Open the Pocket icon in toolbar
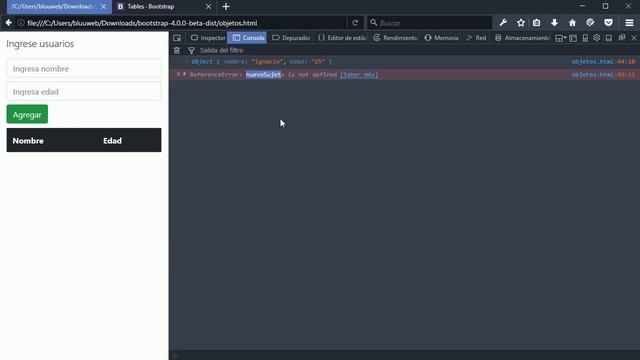 608,23
